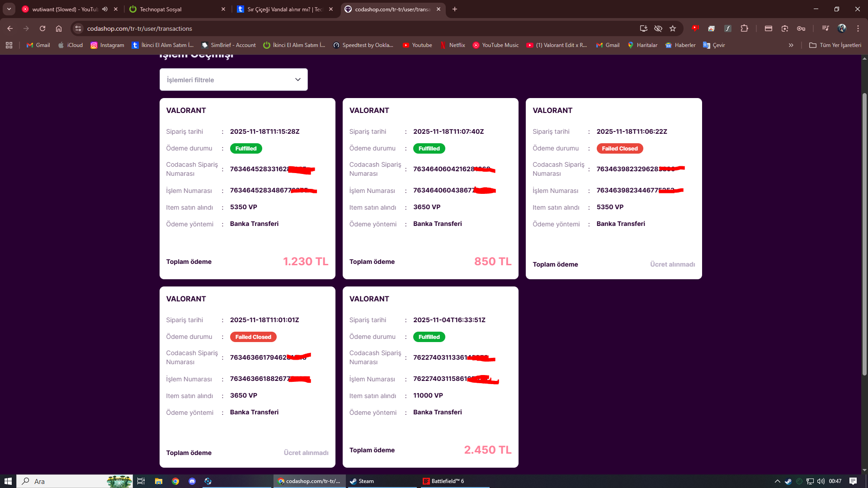The width and height of the screenshot is (868, 488).
Task: View site information icon in address bar
Action: point(78,28)
